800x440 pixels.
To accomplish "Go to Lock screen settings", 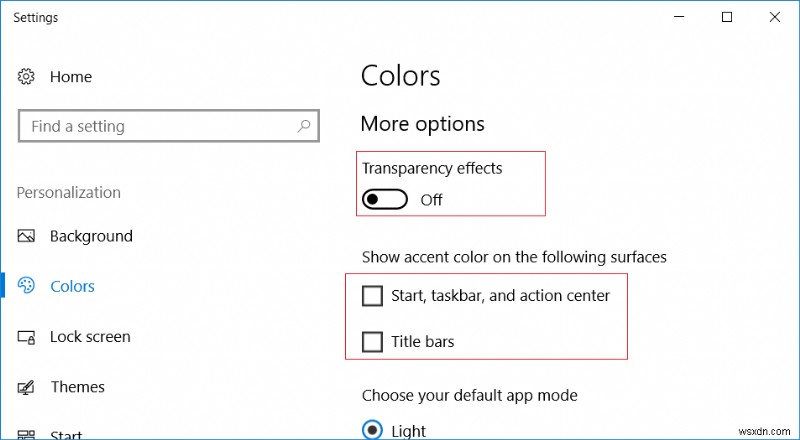I will pos(90,337).
